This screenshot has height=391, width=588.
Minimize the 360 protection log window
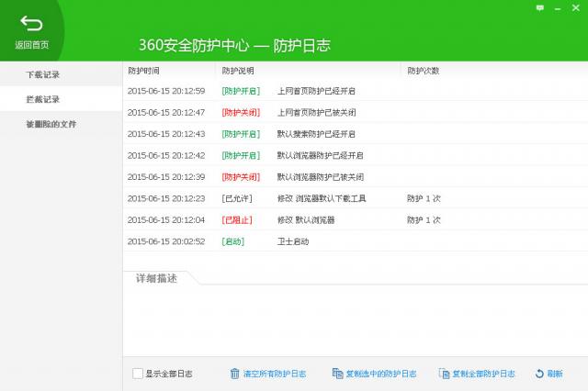557,6
